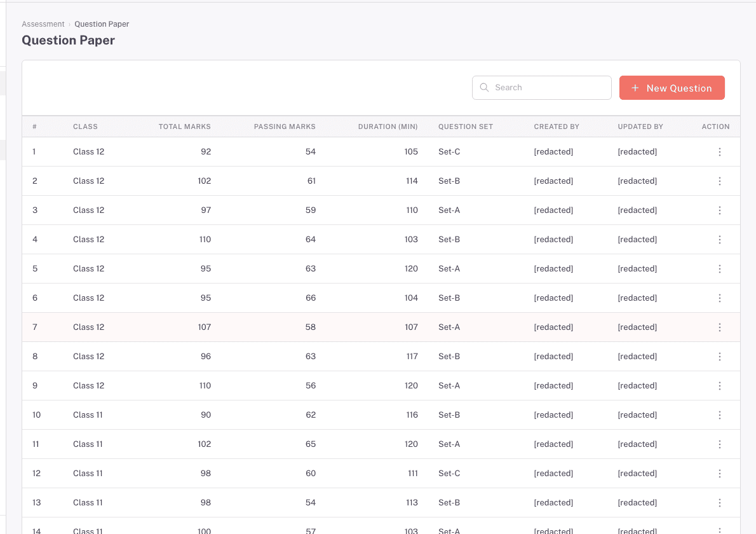Viewport: 756px width, 534px height.
Task: Open action menu for row 9
Action: [719, 386]
